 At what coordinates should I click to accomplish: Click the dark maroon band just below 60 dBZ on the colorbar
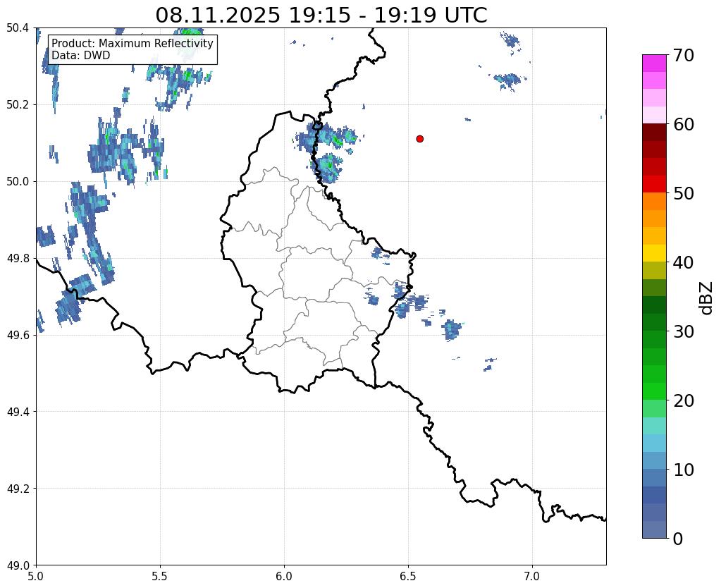[x=654, y=133]
